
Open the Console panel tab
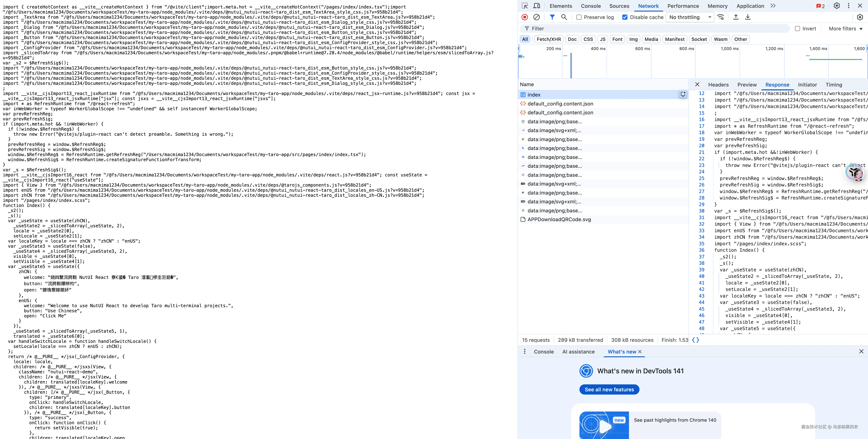click(590, 6)
